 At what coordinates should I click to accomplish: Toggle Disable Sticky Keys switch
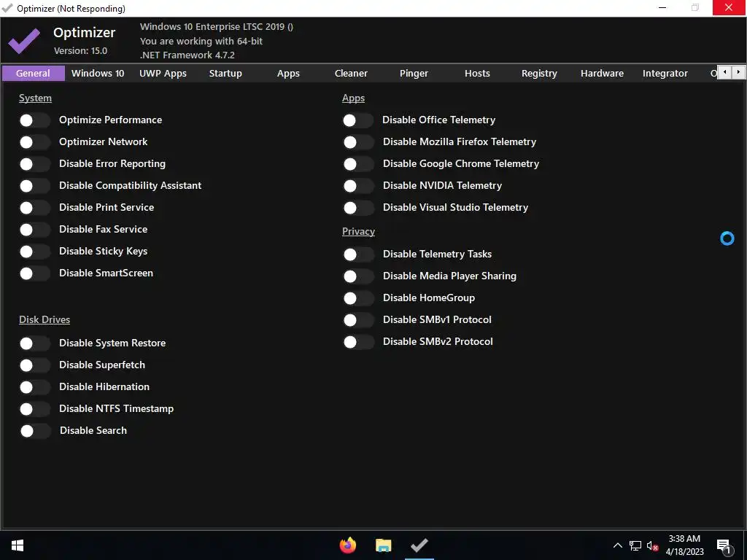[x=34, y=252]
